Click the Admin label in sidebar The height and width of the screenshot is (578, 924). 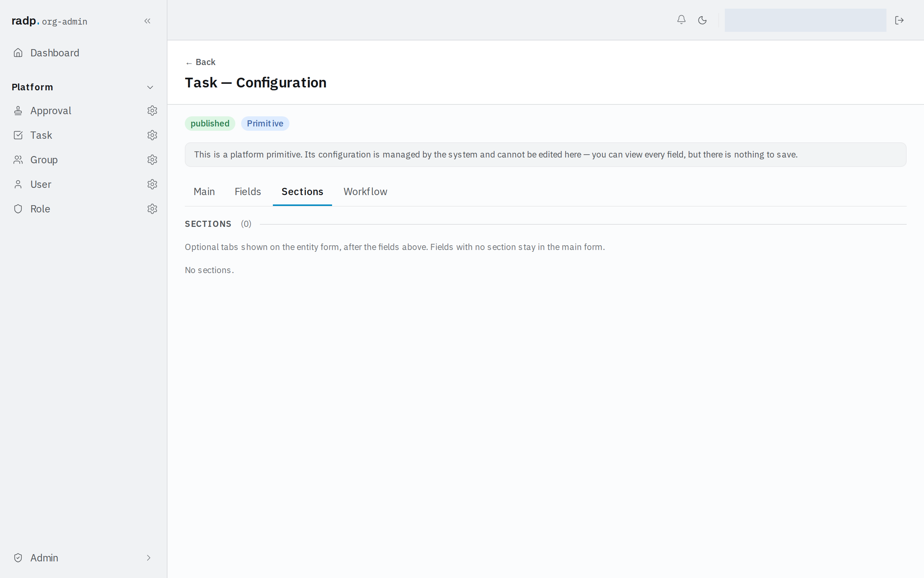44,558
